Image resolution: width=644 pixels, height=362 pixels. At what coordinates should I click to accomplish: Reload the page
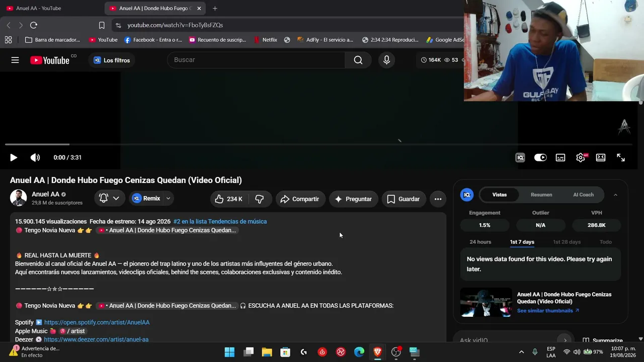pos(34,25)
